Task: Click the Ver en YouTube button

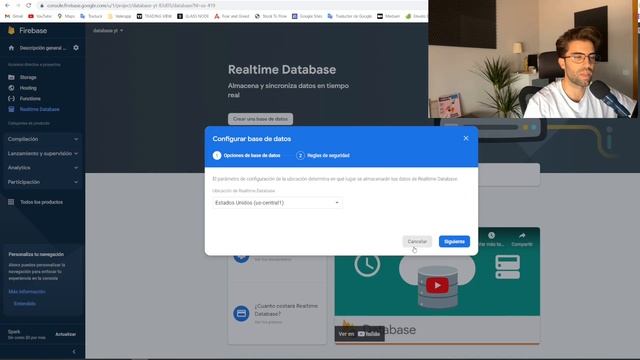Action: click(x=360, y=334)
